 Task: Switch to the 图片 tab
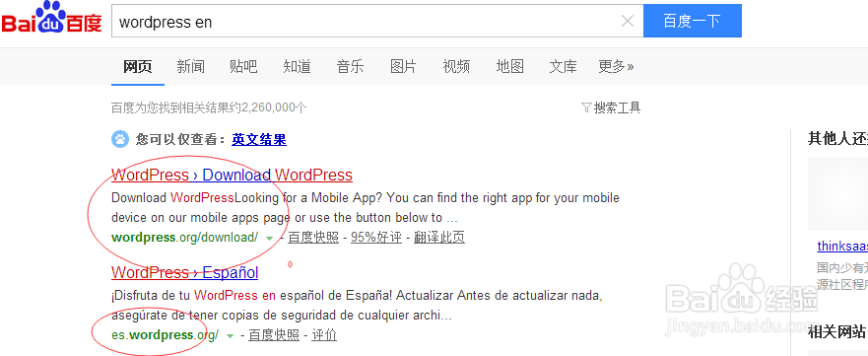403,67
